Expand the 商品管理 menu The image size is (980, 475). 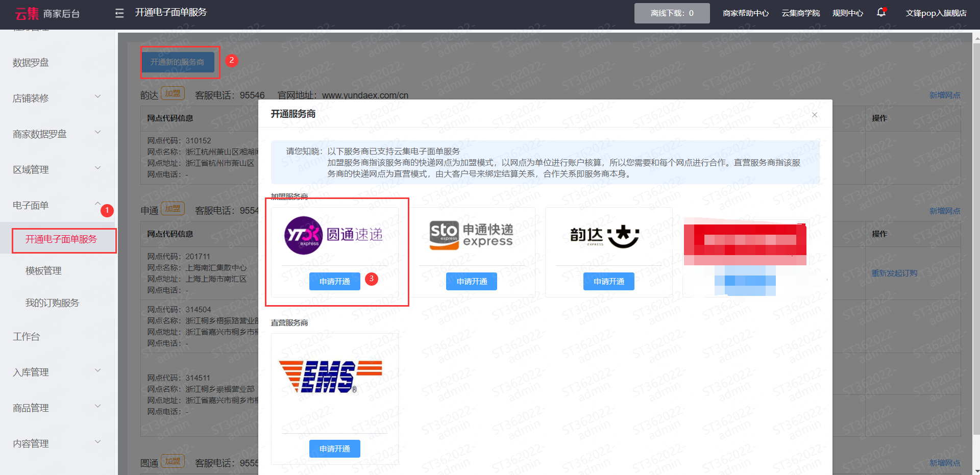click(57, 408)
